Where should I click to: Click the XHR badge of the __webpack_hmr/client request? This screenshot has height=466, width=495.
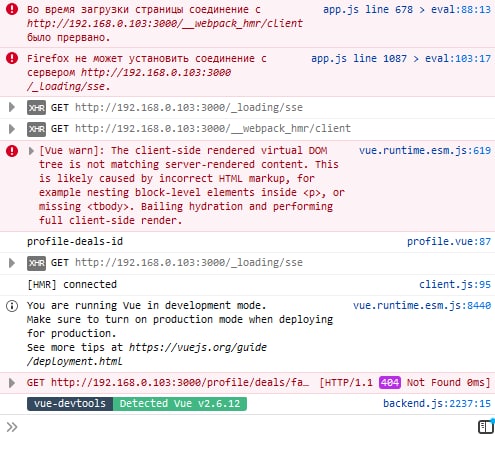pyautogui.click(x=36, y=129)
